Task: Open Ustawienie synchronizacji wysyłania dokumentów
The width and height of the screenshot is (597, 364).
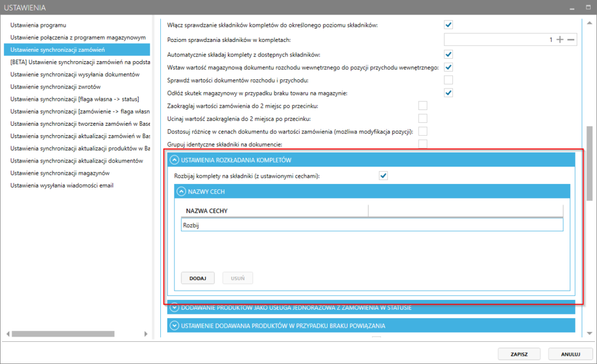Action: click(x=75, y=74)
